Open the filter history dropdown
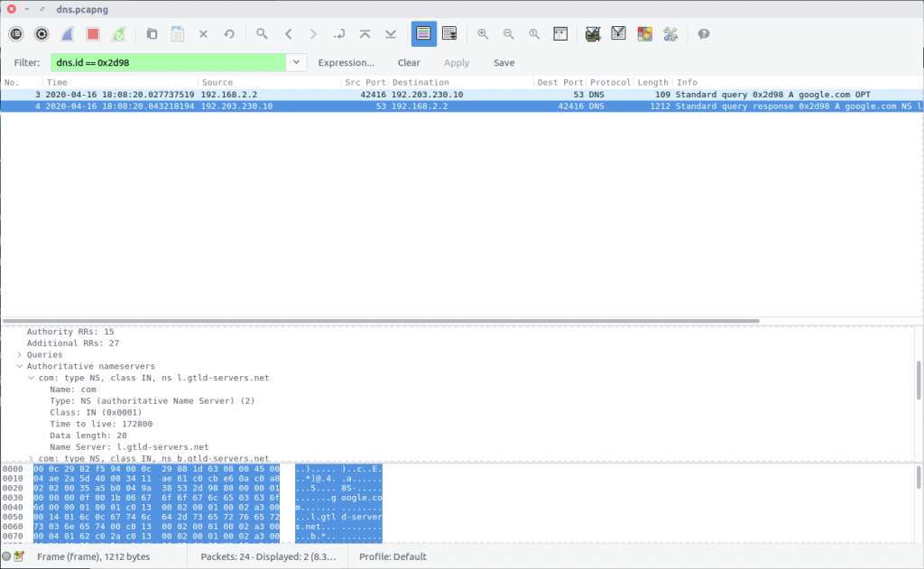Image resolution: width=924 pixels, height=569 pixels. pos(296,62)
